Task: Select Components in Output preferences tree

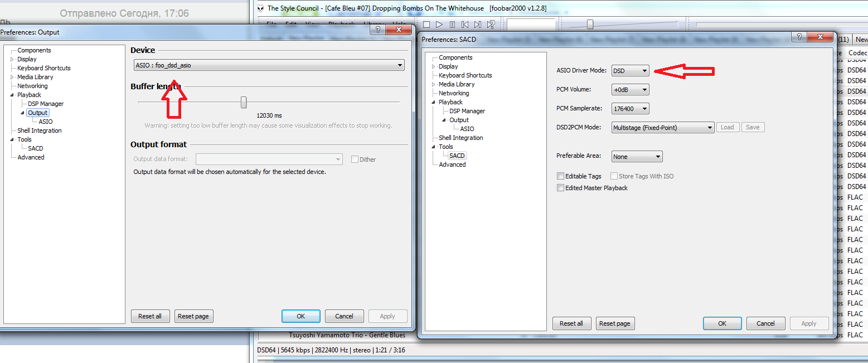Action: pyautogui.click(x=34, y=50)
